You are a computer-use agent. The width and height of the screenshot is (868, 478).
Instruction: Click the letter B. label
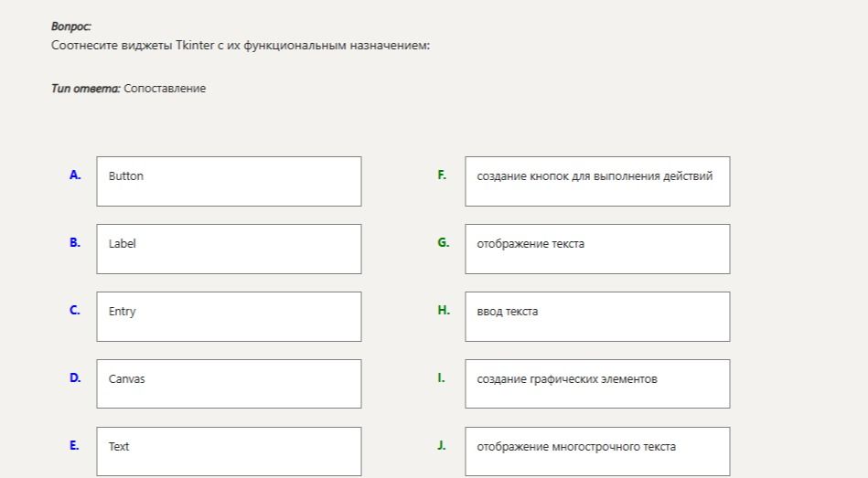coord(75,242)
